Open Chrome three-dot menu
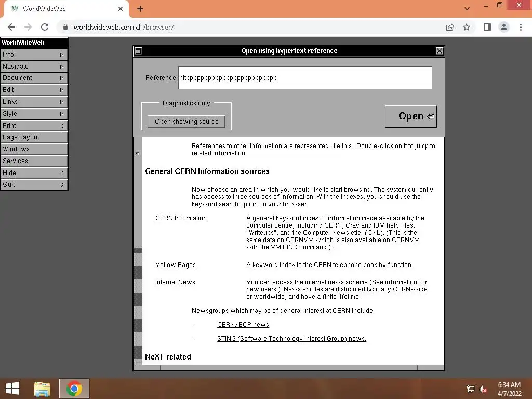The image size is (532, 399). click(x=521, y=27)
